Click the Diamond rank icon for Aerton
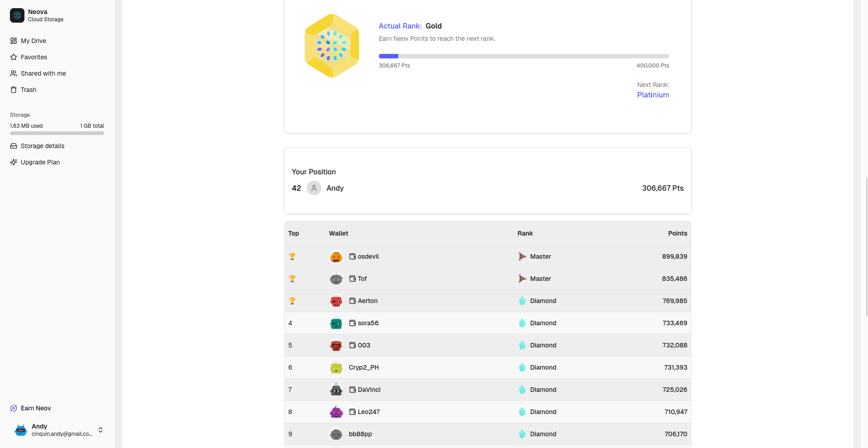868x448 pixels. (522, 301)
